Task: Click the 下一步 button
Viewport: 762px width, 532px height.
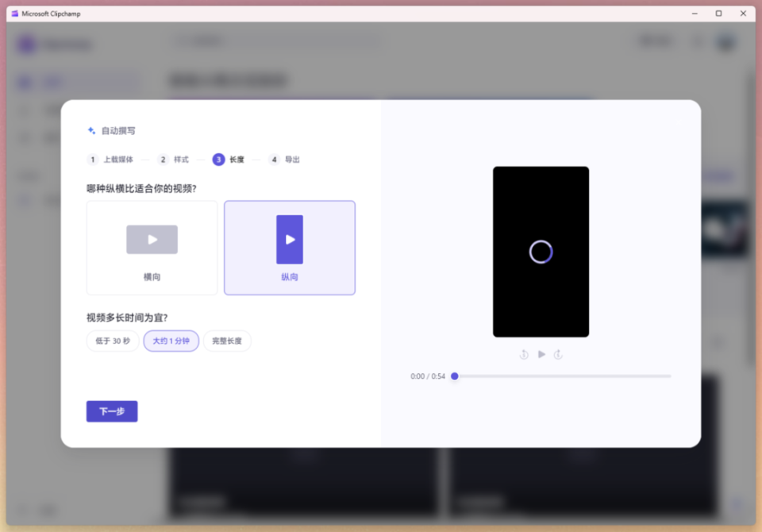Action: click(111, 411)
